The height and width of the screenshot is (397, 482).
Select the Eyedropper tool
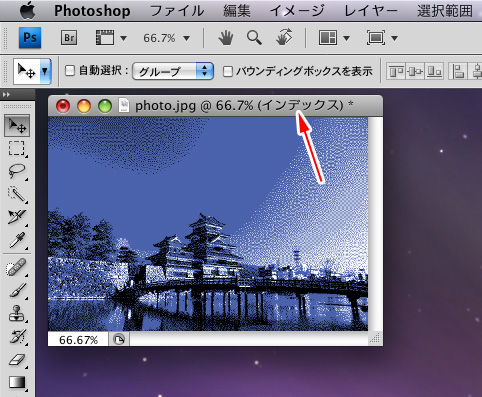(x=17, y=240)
